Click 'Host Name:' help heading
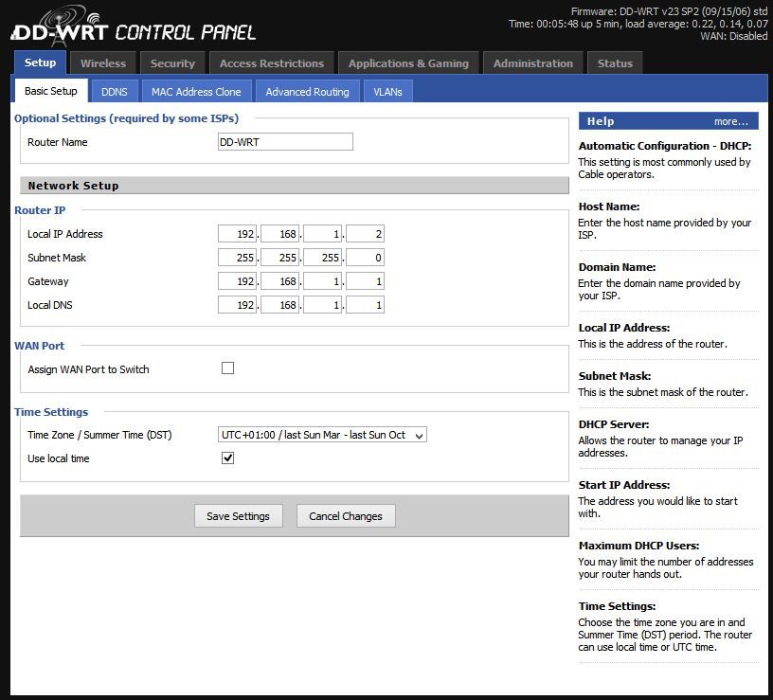Viewport: 773px width, 700px height. (609, 206)
